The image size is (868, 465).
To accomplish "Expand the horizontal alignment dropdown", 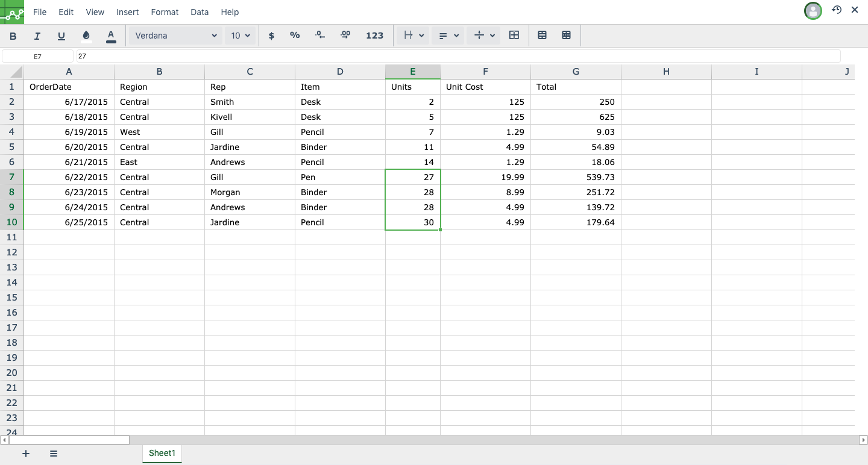I will [448, 36].
